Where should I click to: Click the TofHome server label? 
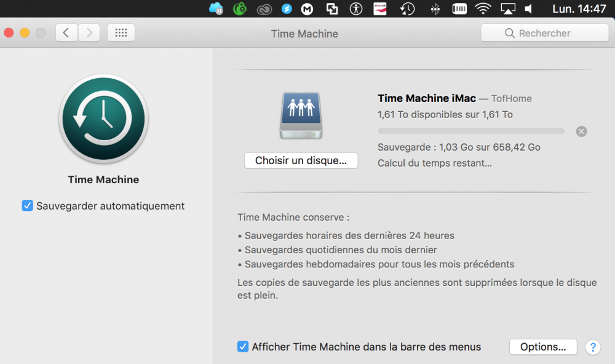(x=512, y=98)
